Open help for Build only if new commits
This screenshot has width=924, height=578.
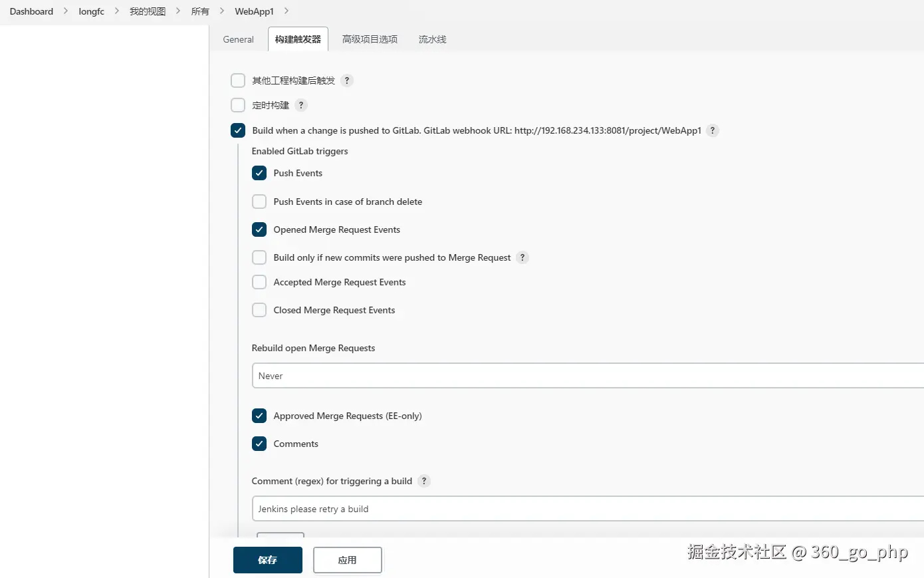tap(522, 257)
